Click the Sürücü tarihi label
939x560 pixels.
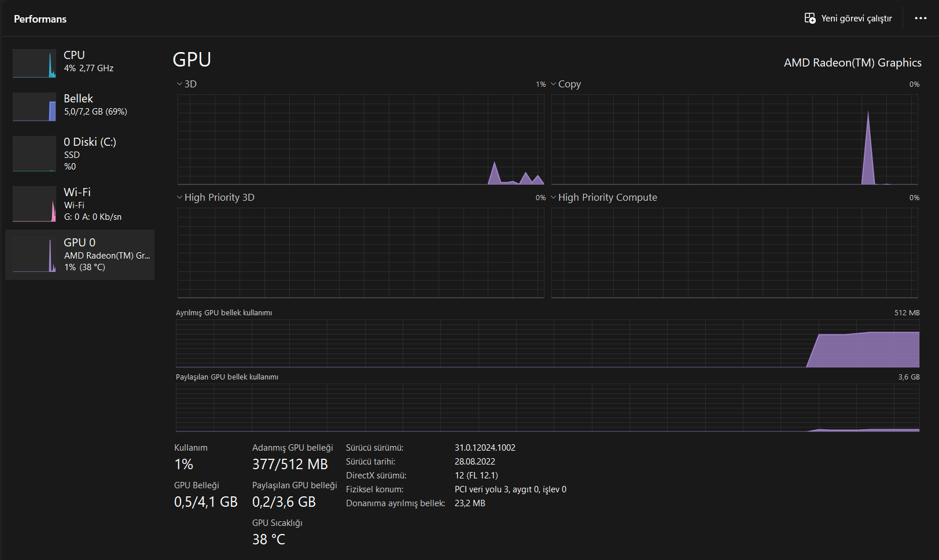pyautogui.click(x=371, y=462)
